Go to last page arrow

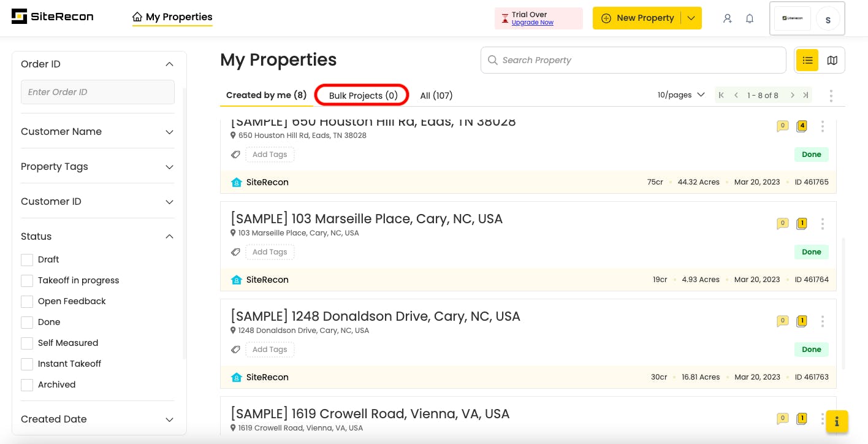(805, 95)
